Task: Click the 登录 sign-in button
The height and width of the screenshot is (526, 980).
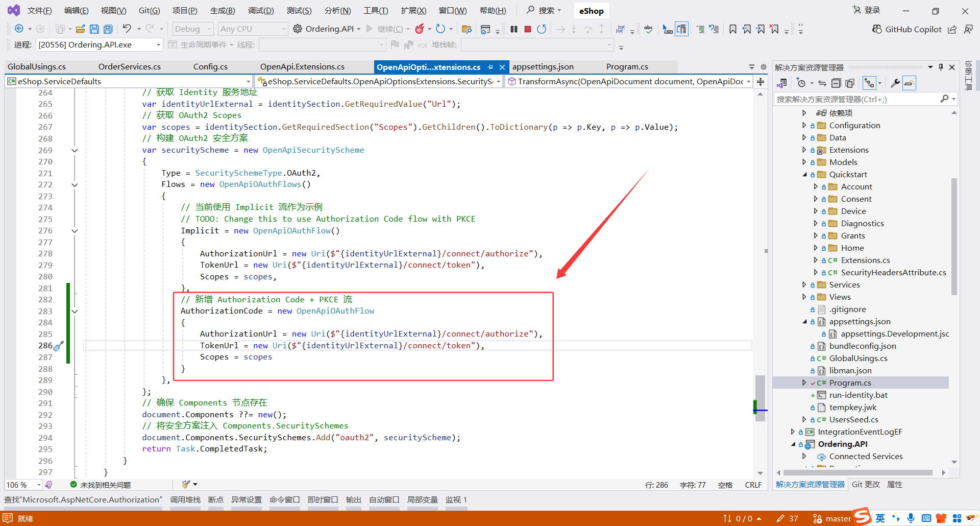Action: coord(867,10)
